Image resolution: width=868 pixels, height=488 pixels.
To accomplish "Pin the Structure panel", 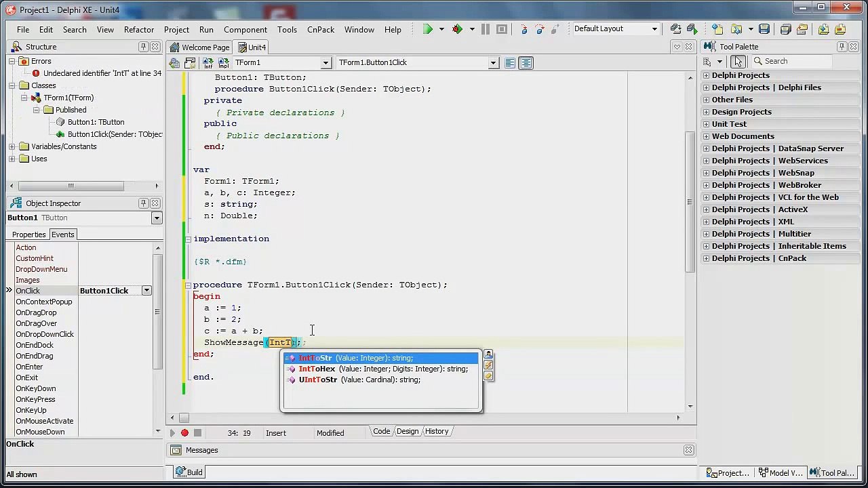I will [x=143, y=47].
